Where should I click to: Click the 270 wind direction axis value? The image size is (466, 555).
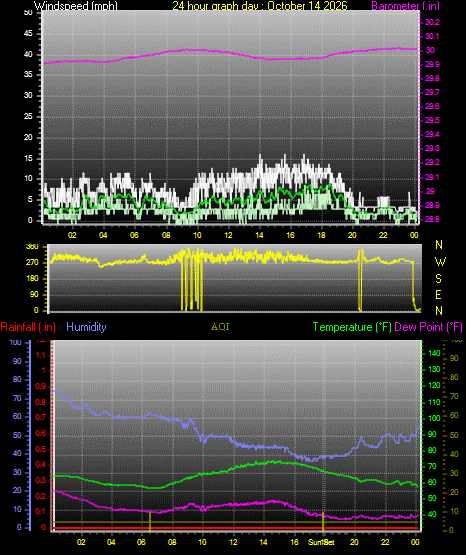32,263
